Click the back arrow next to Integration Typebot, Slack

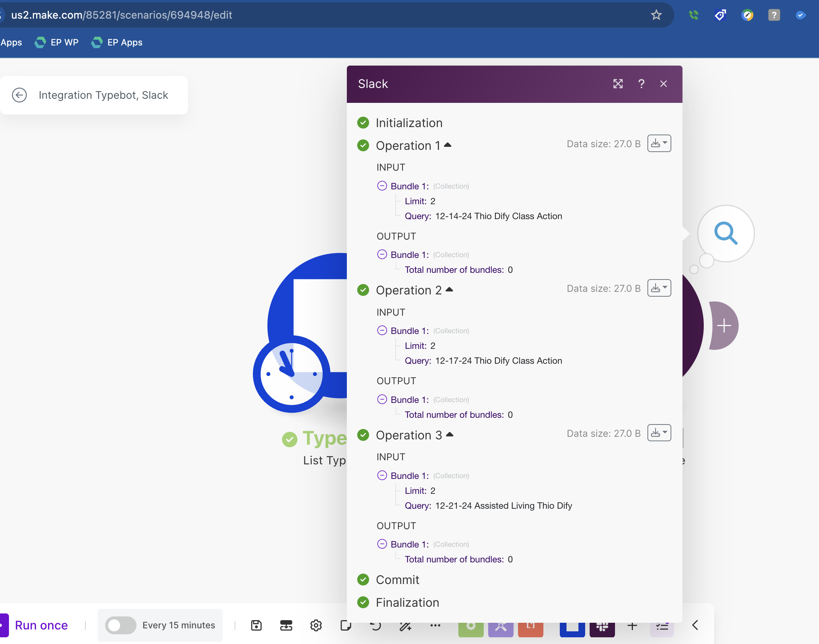[x=20, y=95]
